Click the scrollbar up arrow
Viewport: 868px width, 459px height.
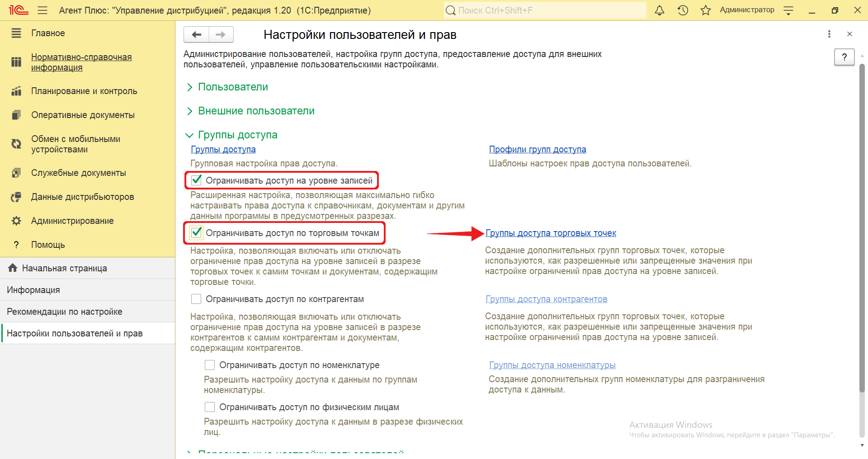862,56
